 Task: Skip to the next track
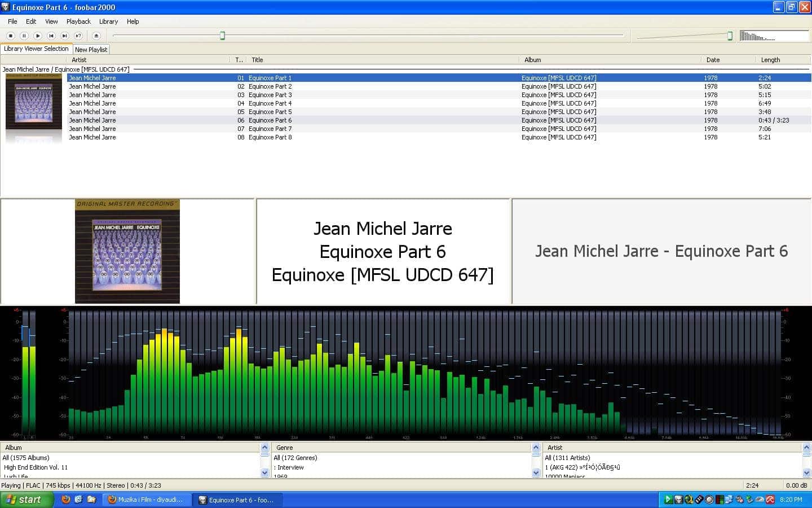pyautogui.click(x=65, y=36)
